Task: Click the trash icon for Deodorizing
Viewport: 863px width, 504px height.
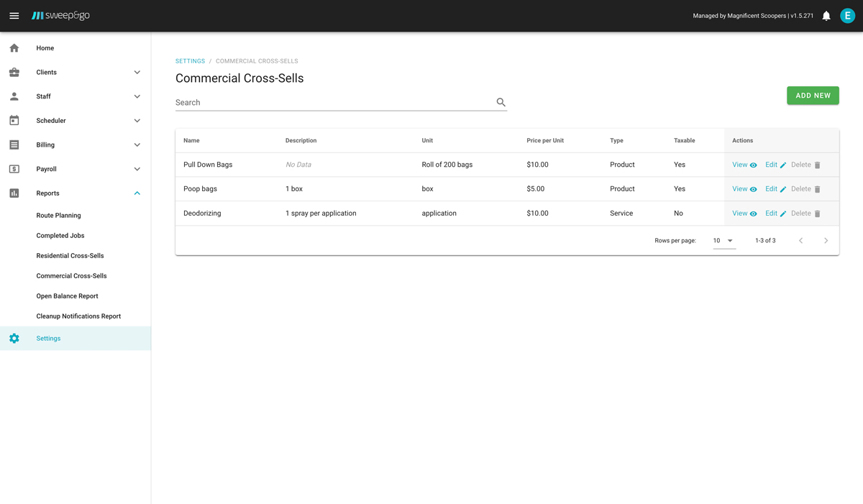Action: (x=818, y=214)
